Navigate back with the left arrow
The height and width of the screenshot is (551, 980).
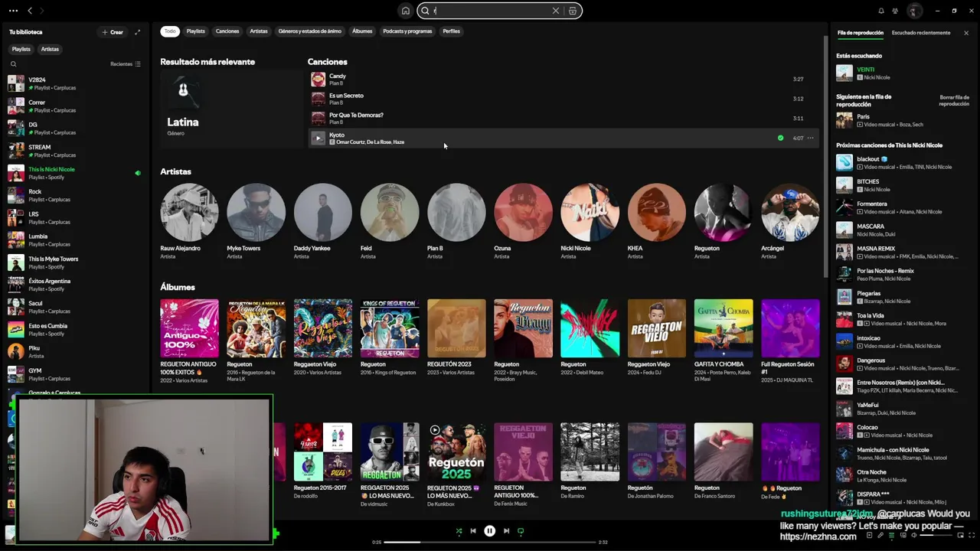pos(30,11)
